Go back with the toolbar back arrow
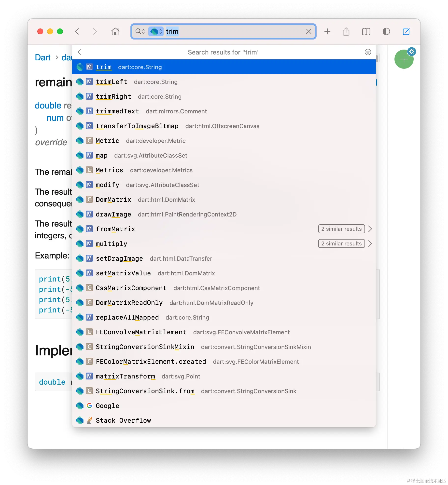 pyautogui.click(x=77, y=31)
